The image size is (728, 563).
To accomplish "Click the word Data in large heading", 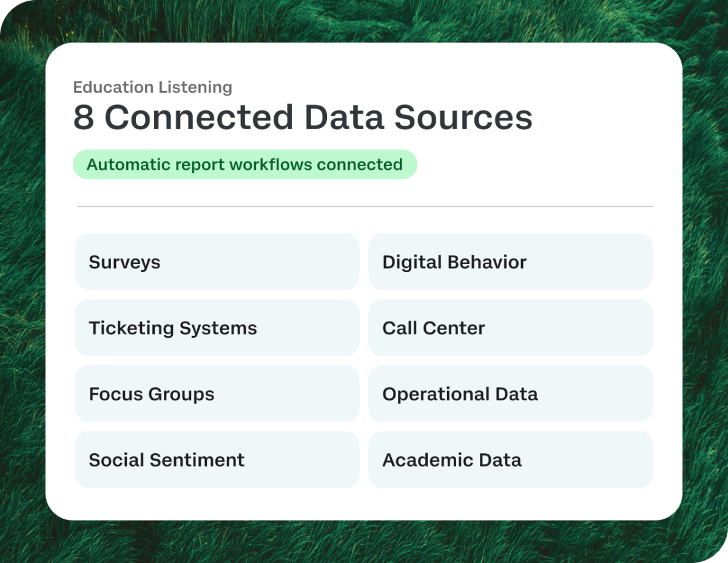I will pos(343,117).
